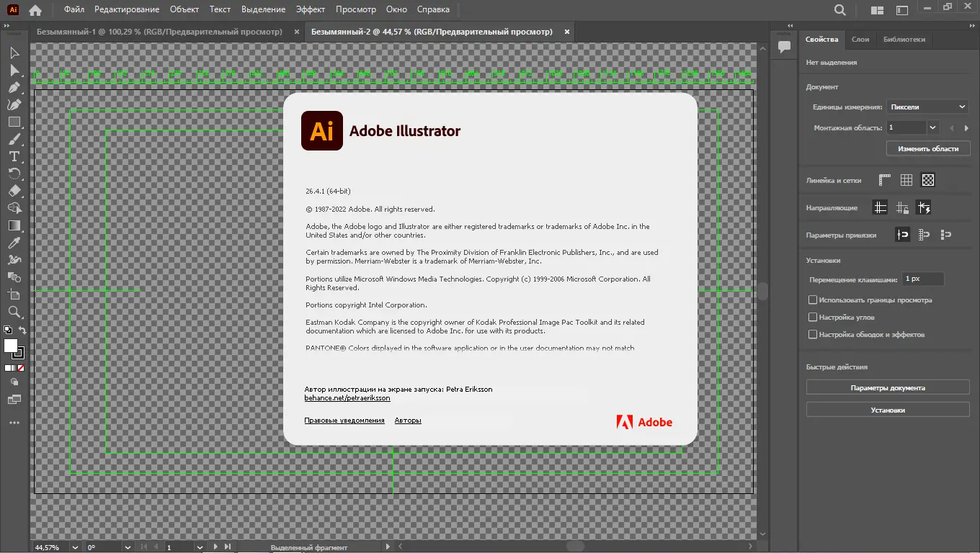Image resolution: width=980 pixels, height=553 pixels.
Task: Switch to the Библиотеки panel tab
Action: coord(904,40)
